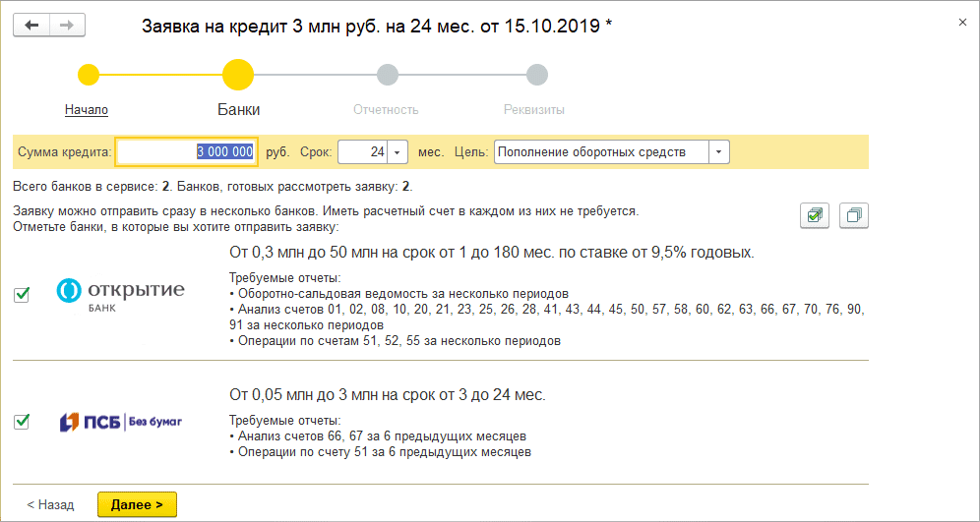Click the Реквизиты step circle in progress bar

click(536, 75)
